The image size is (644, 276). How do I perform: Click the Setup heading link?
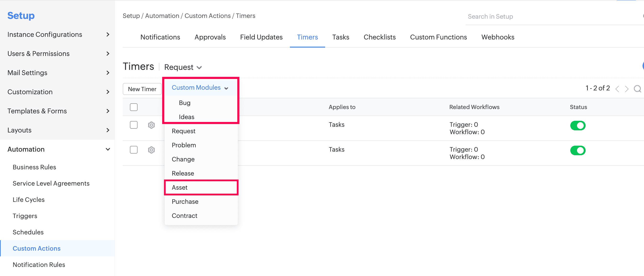(21, 16)
